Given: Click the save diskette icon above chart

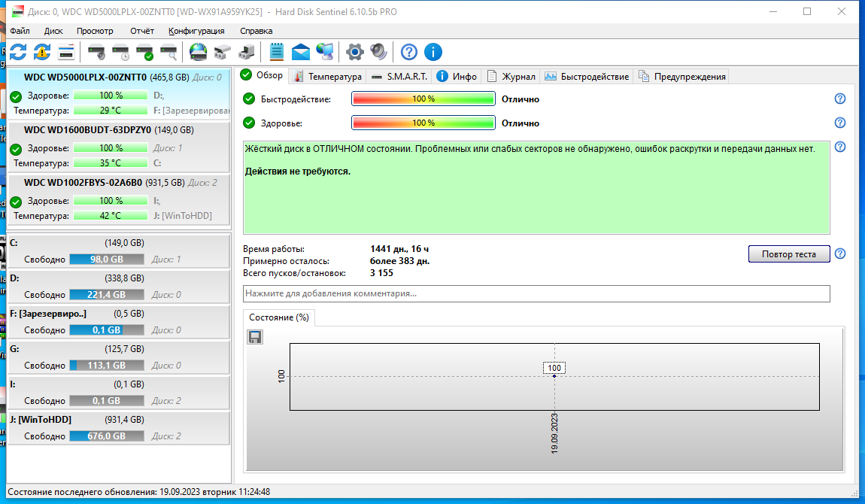Looking at the screenshot, I should (x=255, y=337).
